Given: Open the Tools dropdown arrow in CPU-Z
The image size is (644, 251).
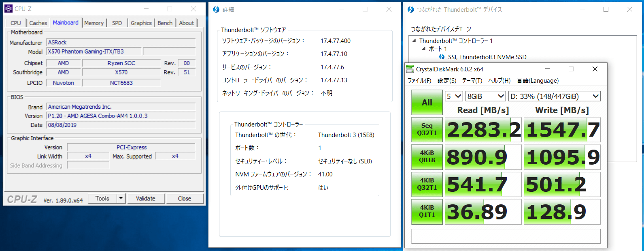Looking at the screenshot, I should 121,198.
